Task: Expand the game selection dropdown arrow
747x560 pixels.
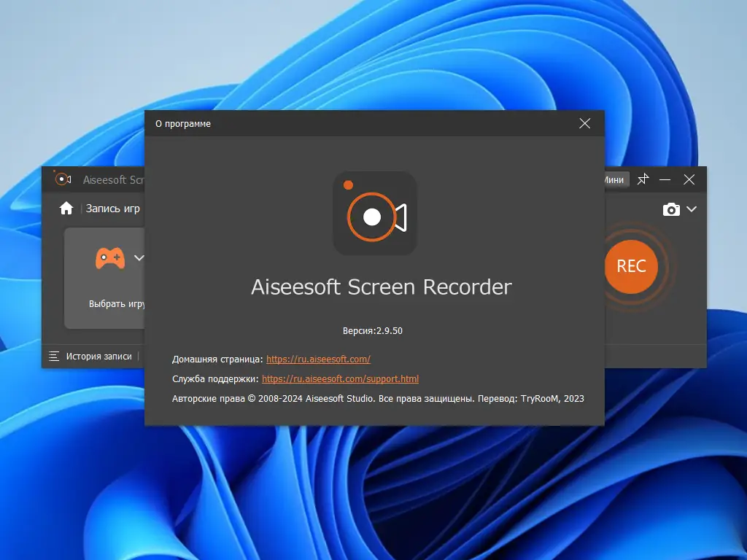Action: point(139,257)
